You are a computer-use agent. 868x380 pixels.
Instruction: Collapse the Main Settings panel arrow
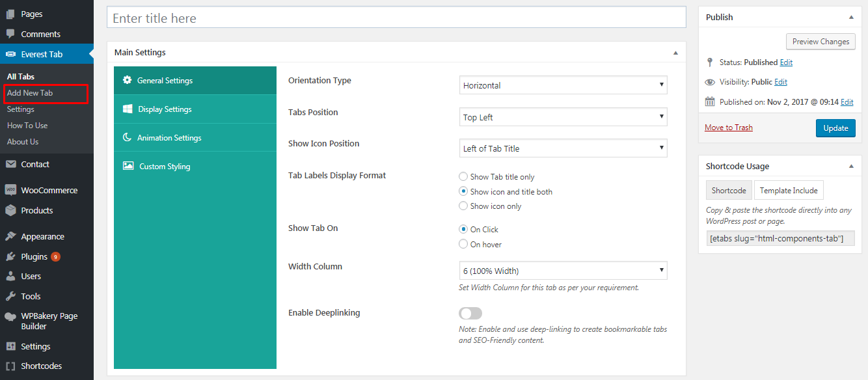coord(675,53)
